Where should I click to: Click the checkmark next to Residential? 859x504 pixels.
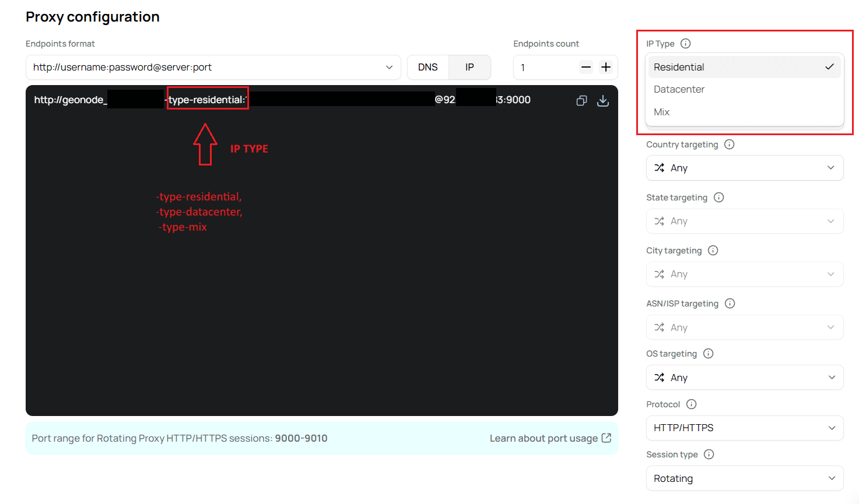pos(830,67)
